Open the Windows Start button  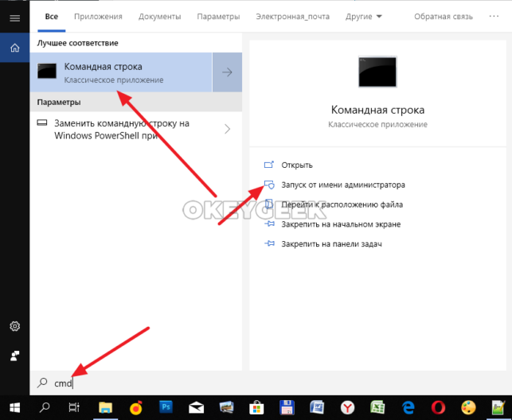(x=14, y=407)
